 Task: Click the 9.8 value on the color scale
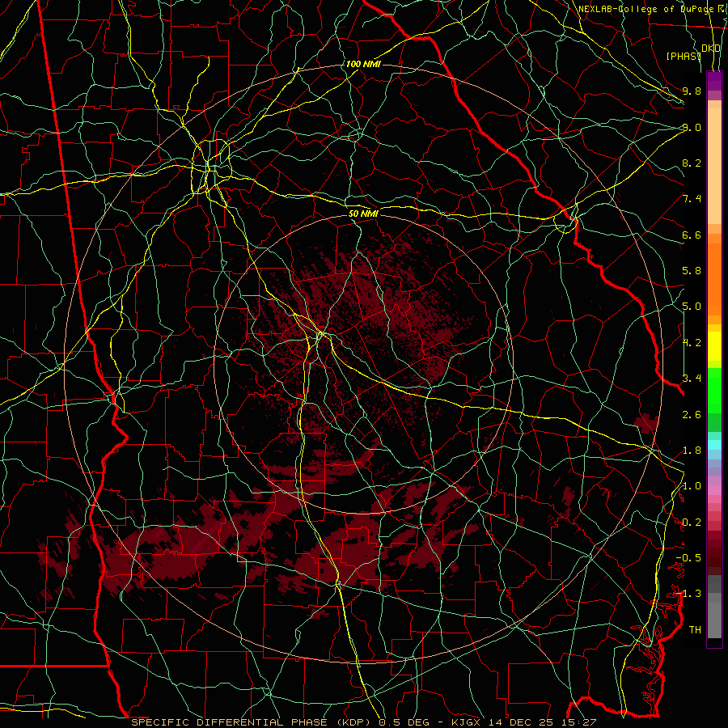[692, 91]
